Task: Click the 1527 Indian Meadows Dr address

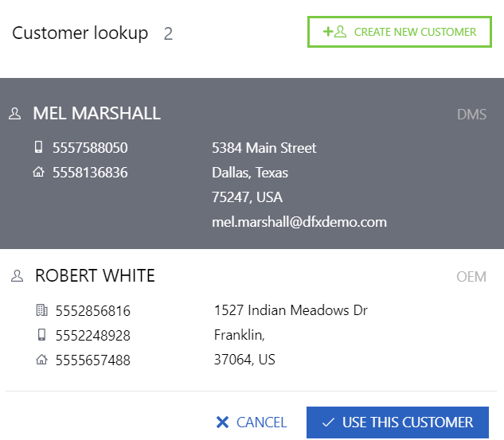Action: click(291, 310)
